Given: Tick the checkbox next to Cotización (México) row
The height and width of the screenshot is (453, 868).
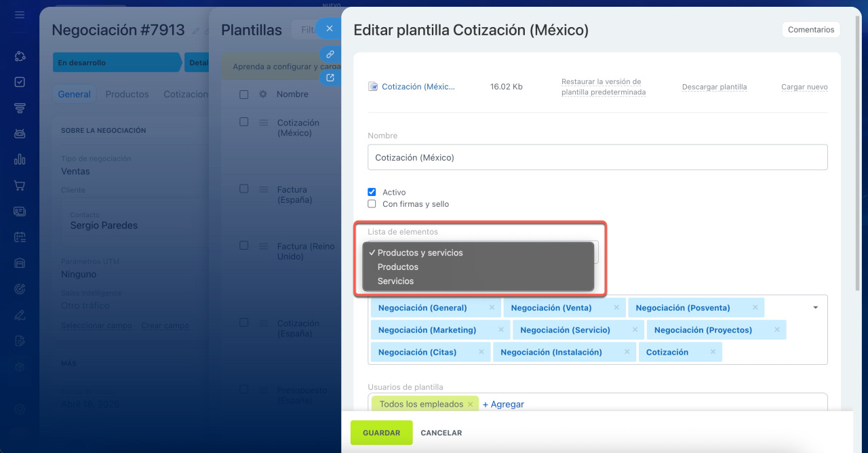Looking at the screenshot, I should point(244,122).
